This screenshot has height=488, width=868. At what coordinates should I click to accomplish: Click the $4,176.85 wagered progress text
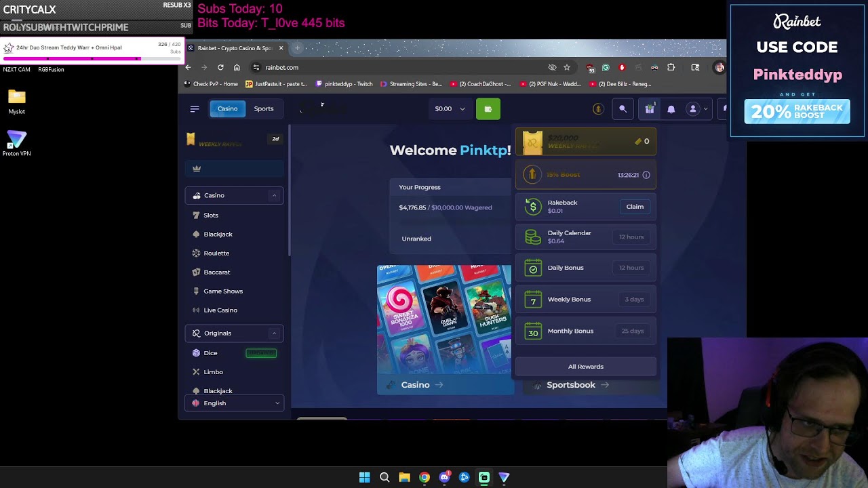coord(446,207)
